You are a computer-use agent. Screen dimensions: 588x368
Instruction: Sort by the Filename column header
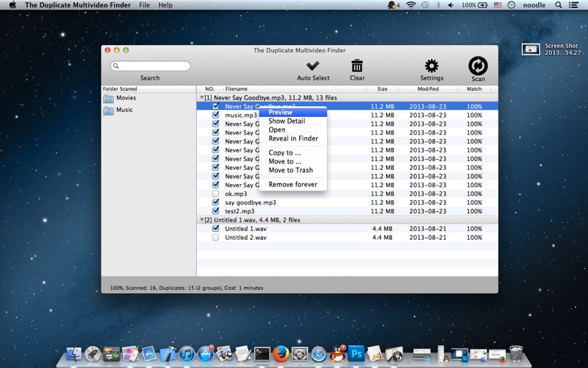[x=295, y=89]
